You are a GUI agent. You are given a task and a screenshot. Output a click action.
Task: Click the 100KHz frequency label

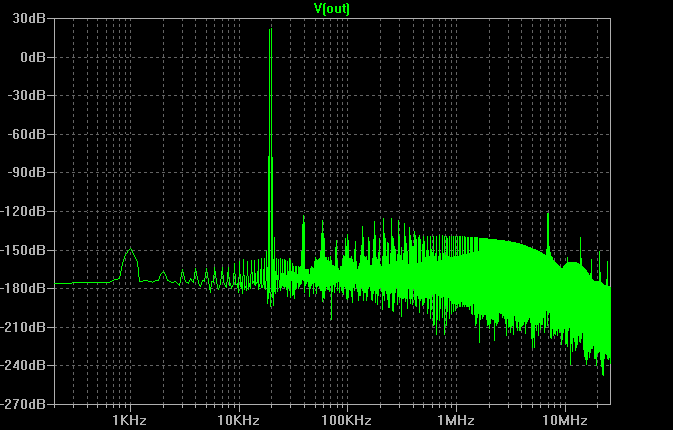tap(347, 420)
